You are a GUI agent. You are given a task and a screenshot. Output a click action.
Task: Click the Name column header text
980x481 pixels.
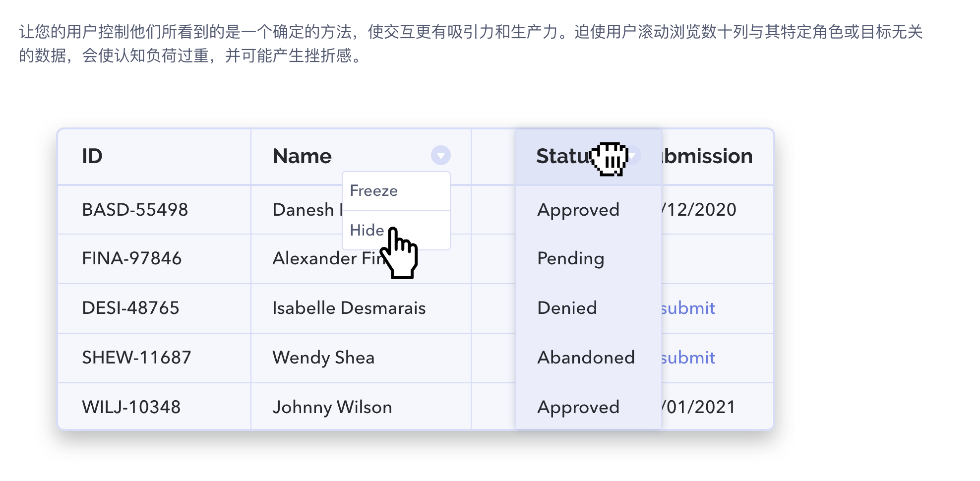point(302,156)
